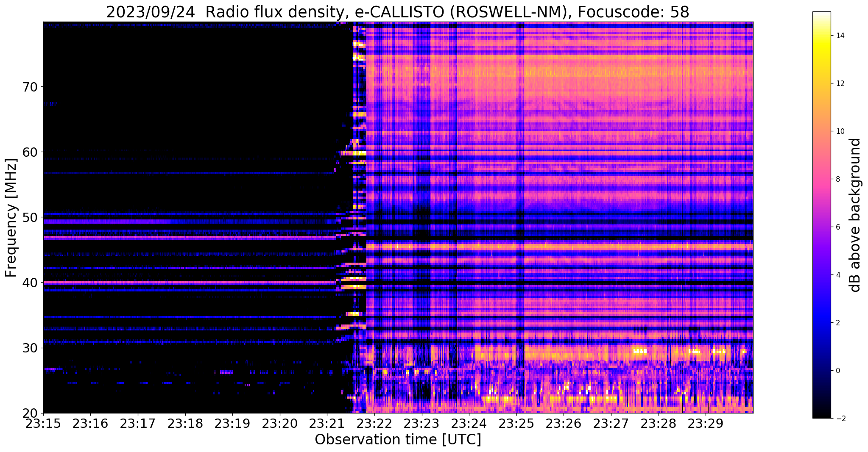Select the 60 frequency tick label
Image resolution: width=868 pixels, height=452 pixels.
30,152
